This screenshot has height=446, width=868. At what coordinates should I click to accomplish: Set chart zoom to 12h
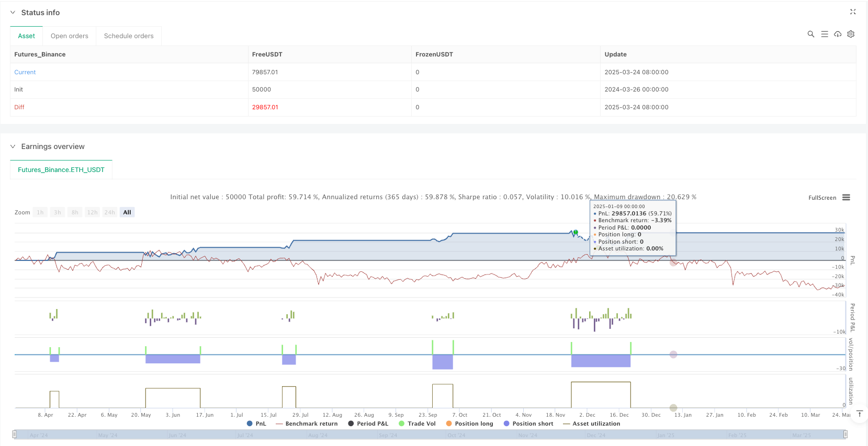(92, 212)
